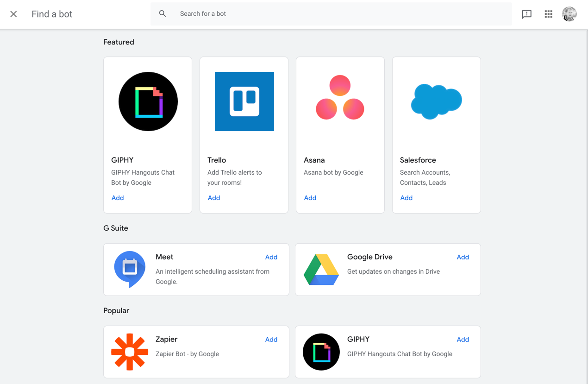Click 'Get updates on changes in Drive' text
Image resolution: width=588 pixels, height=384 pixels.
point(394,271)
